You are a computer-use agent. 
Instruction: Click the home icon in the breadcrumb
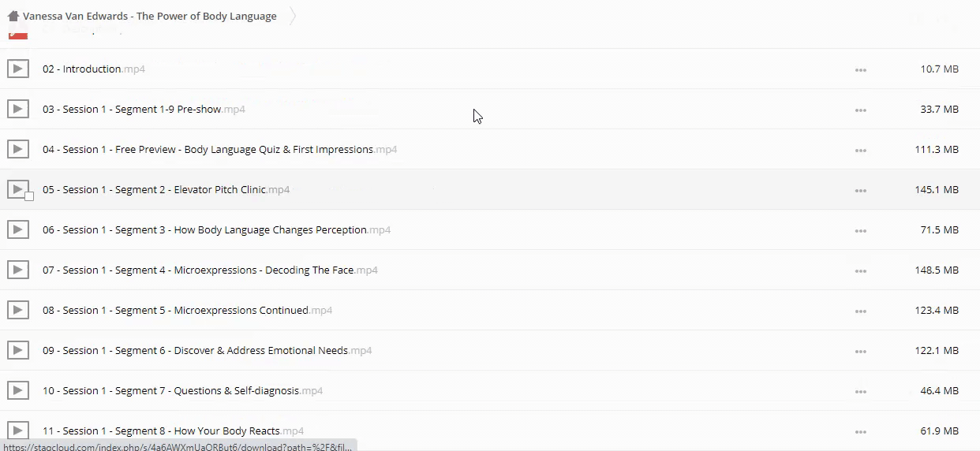[13, 17]
